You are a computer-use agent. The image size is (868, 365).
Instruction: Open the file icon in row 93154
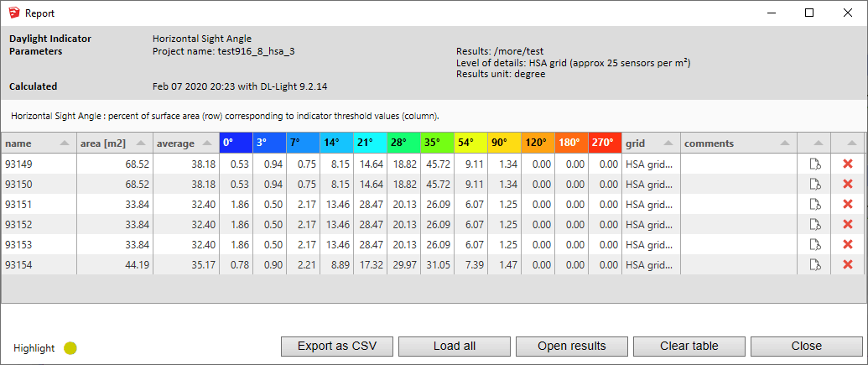pyautogui.click(x=814, y=264)
